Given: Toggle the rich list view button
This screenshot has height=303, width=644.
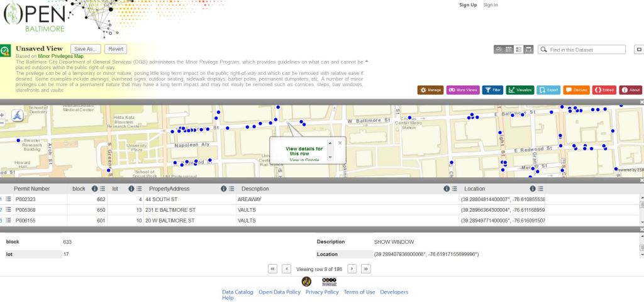Looking at the screenshot, I should point(519,50).
